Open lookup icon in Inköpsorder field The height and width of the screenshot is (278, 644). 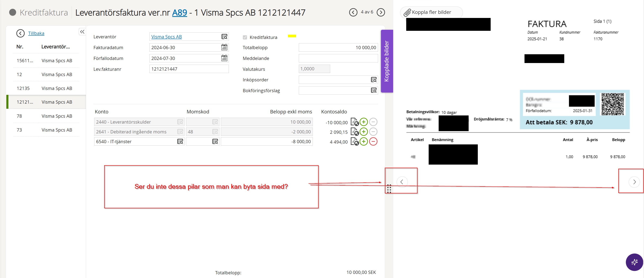pyautogui.click(x=374, y=80)
